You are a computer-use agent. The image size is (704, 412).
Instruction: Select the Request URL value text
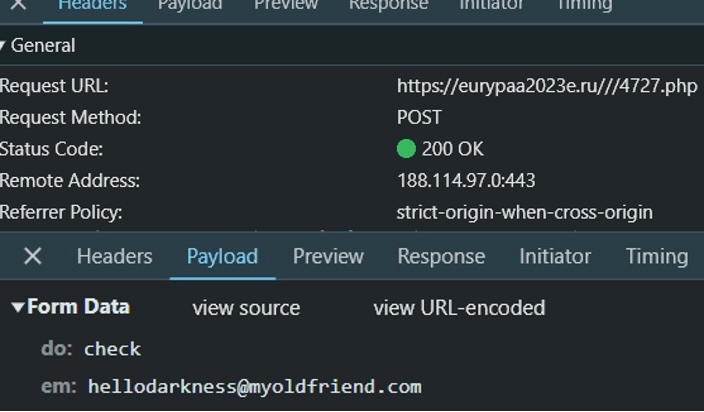click(x=547, y=86)
